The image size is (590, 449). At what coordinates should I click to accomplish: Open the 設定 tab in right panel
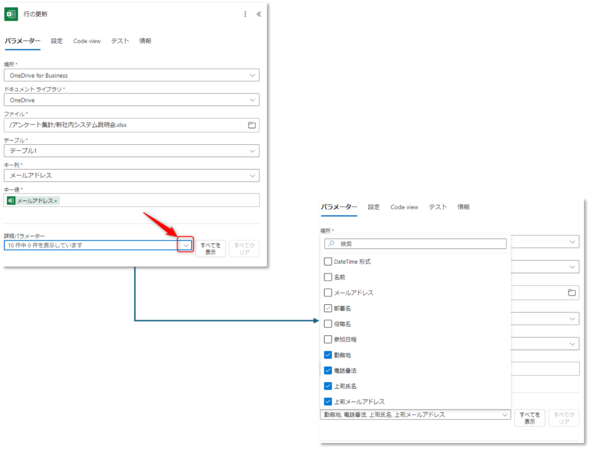(374, 207)
